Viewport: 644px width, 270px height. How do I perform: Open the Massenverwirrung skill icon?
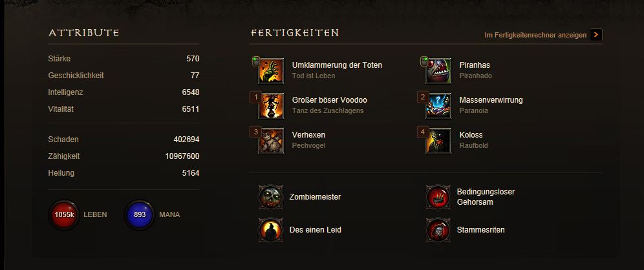(x=438, y=106)
